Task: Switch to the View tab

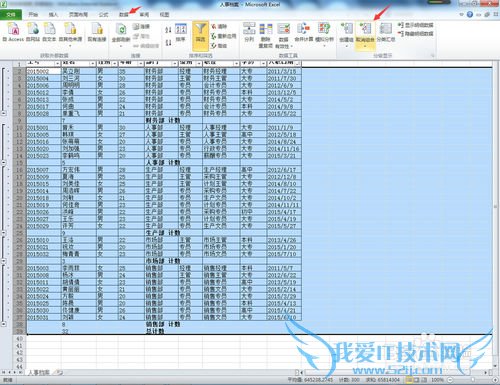Action: [164, 15]
